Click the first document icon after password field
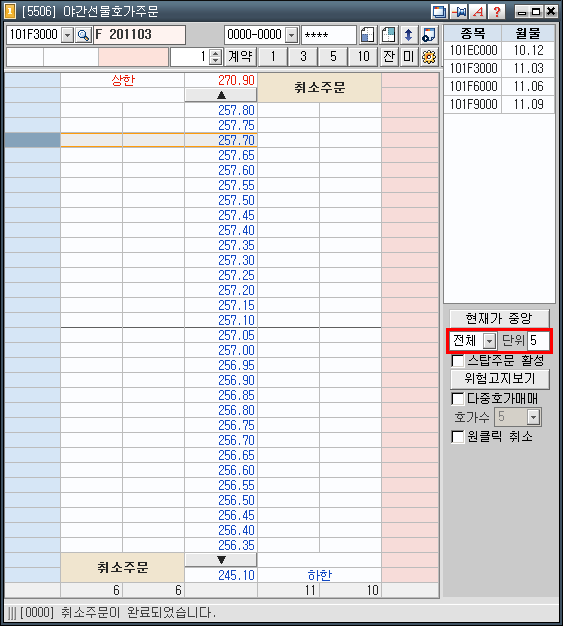The width and height of the screenshot is (563, 626). point(367,35)
